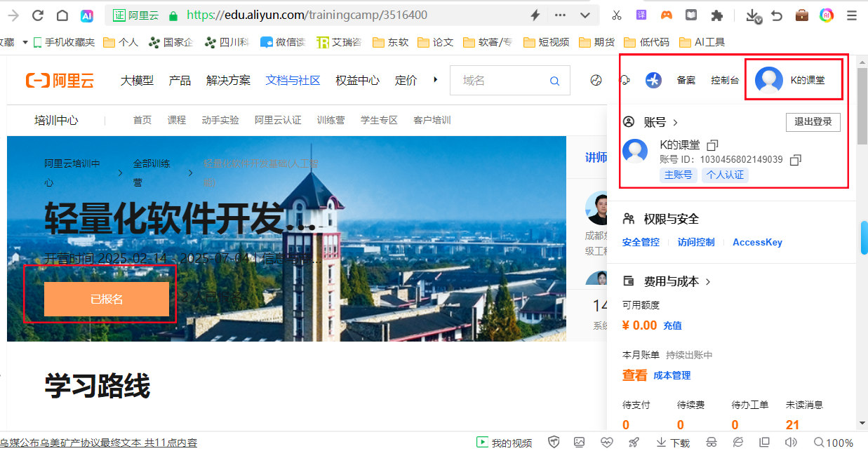Viewport: 868px width, 451px height.
Task: Expand the address bar dropdown chevron
Action: pos(585,15)
